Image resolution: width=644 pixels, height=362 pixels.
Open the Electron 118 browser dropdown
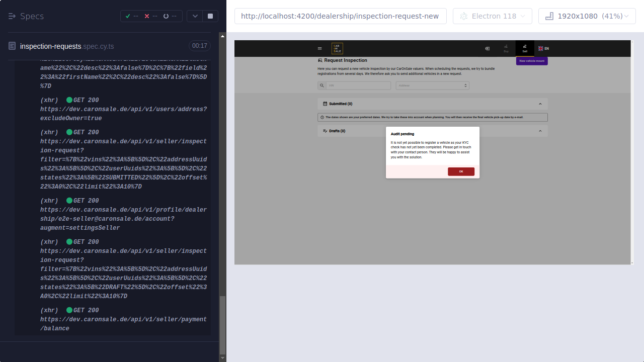(x=492, y=16)
